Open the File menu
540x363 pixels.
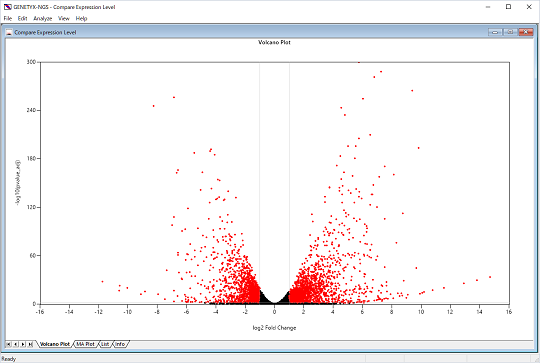8,18
